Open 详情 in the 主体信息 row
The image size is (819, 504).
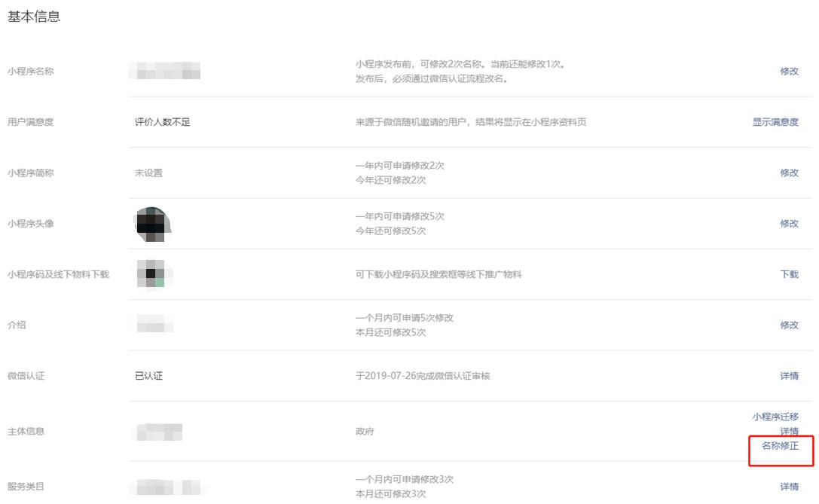point(790,431)
